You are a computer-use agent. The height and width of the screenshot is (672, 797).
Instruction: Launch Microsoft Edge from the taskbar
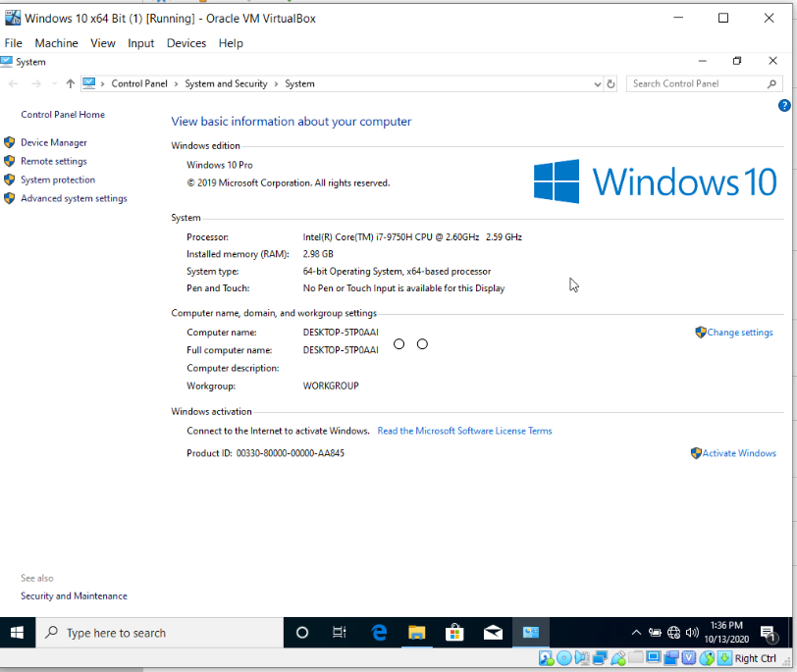379,633
